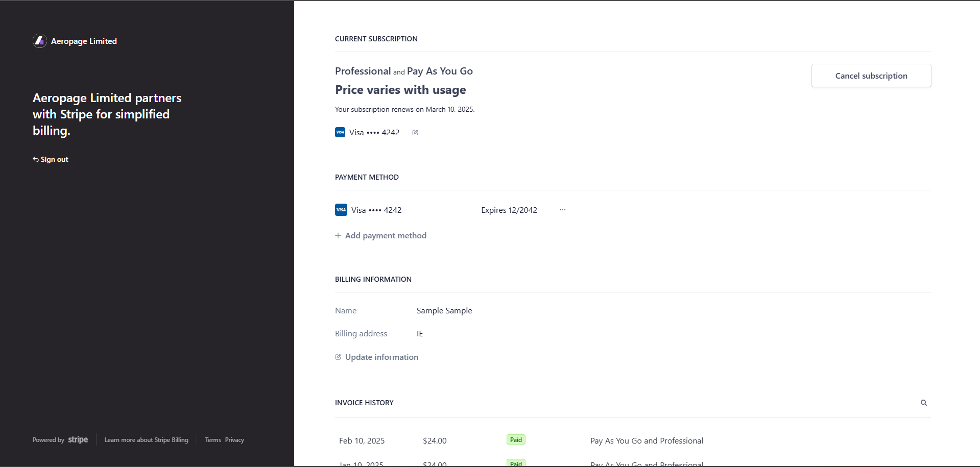Click the edit pencil beside subscription Visa card
Image resolution: width=980 pixels, height=467 pixels.
tap(415, 133)
